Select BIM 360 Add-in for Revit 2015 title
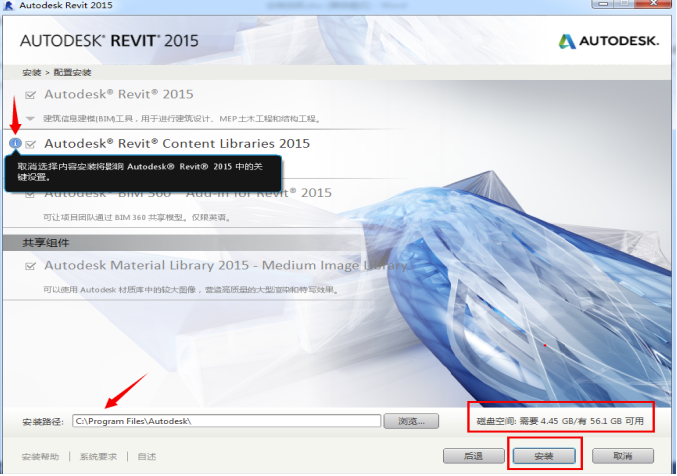 click(188, 193)
